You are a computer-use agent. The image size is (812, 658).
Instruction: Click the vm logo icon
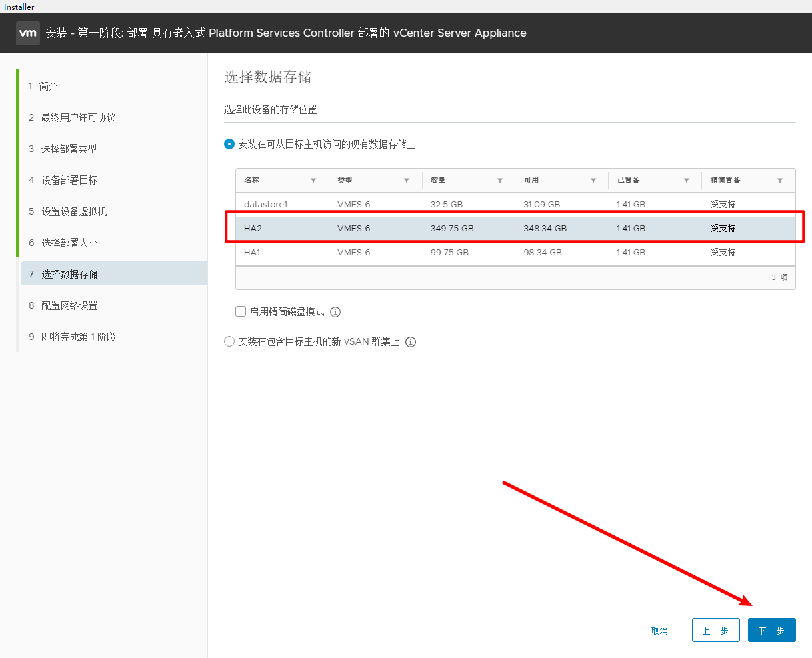coord(28,33)
